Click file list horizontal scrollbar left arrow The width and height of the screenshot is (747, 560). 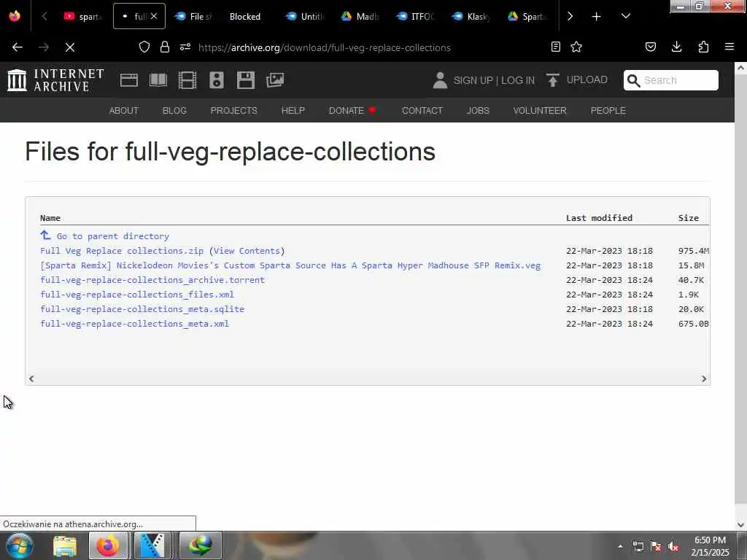click(31, 378)
